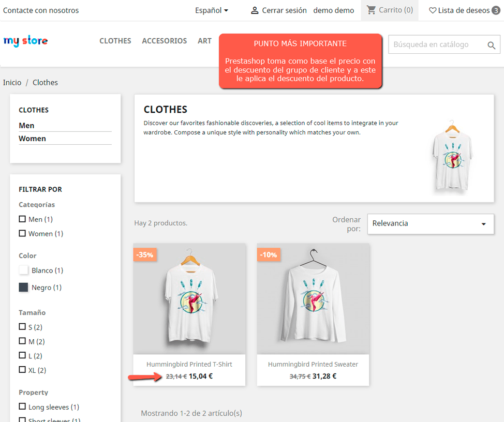504x422 pixels.
Task: Click the my store logo
Action: click(25, 41)
